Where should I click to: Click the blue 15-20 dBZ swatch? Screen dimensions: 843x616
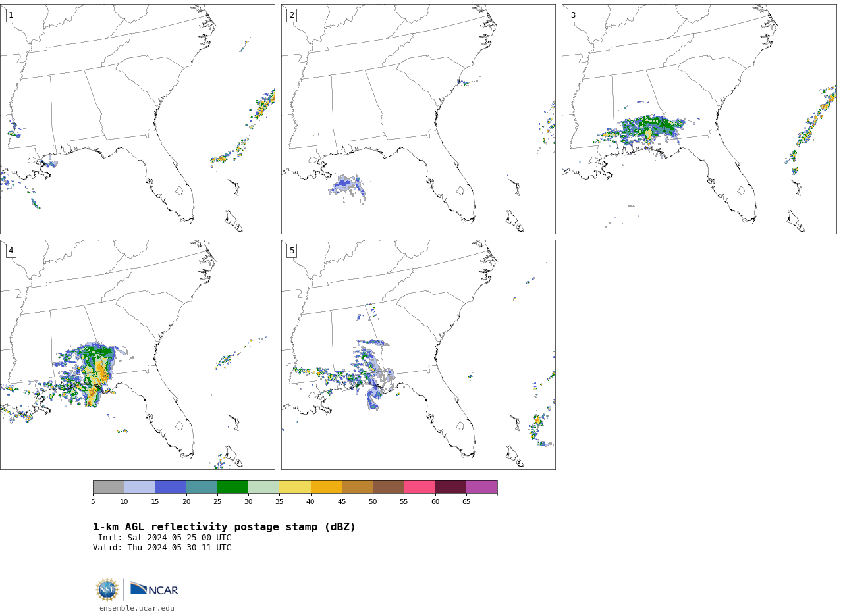point(171,487)
